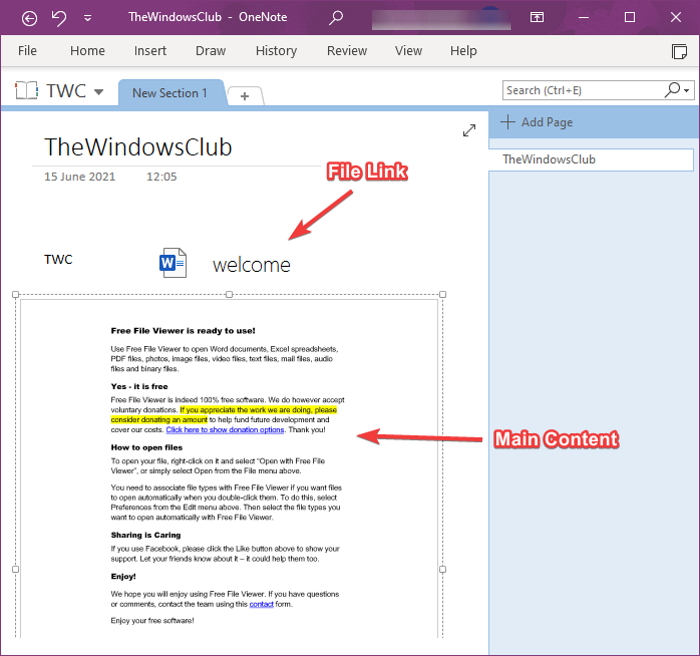
Task: Click the TWC text on the page
Action: pyautogui.click(x=58, y=259)
